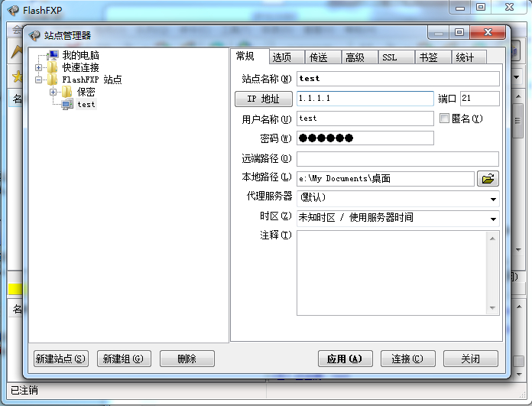Screen dimensions: 532x406
Task: Select the 我的电脑 computer icon in tree
Action: [53, 56]
